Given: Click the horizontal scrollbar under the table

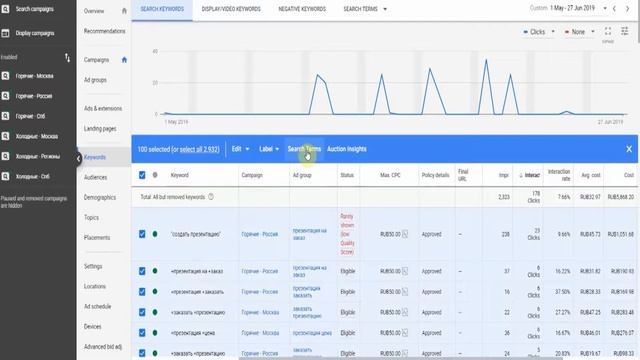Looking at the screenshot, I should pos(400,358).
